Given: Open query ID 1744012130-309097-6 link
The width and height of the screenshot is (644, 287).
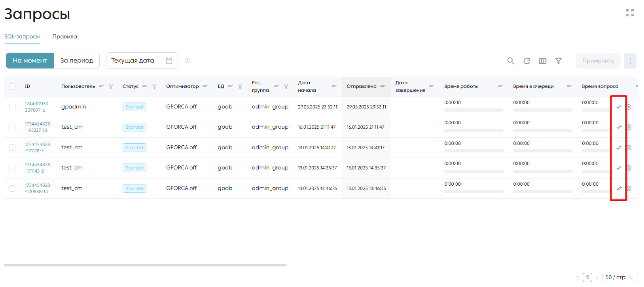Looking at the screenshot, I should click(38, 107).
